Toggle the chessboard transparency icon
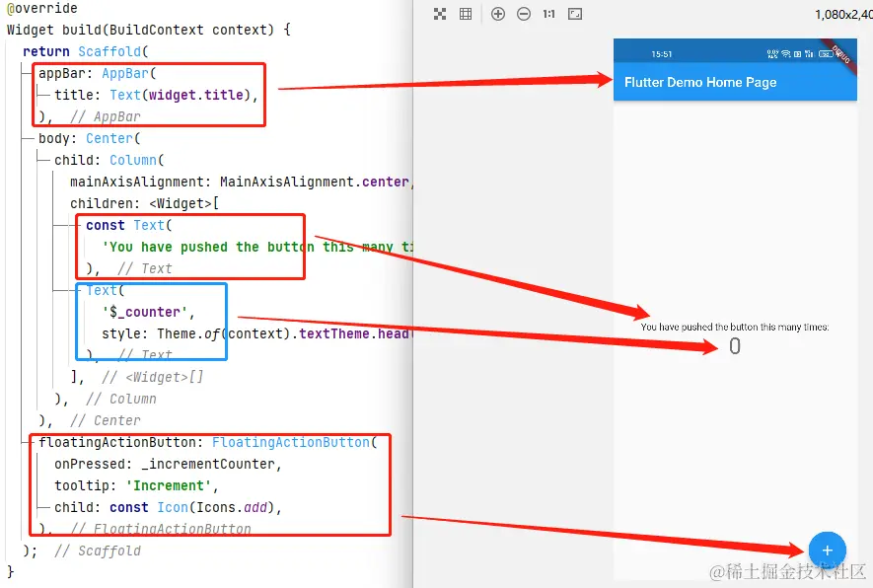The height and width of the screenshot is (588, 873). click(440, 15)
